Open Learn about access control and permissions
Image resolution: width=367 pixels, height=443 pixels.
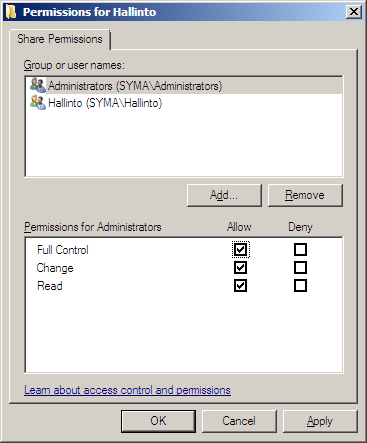127,390
